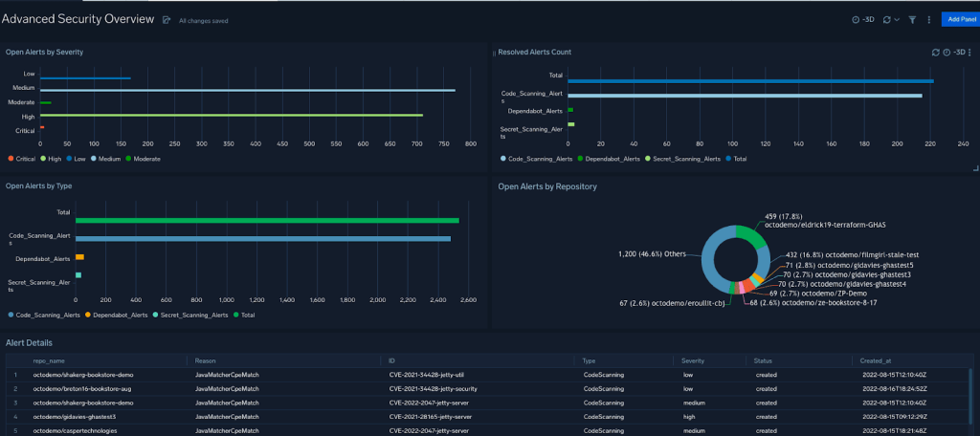Click the Dependabot_Alerts bar in Open Alerts by Type
Screen dimensions: 980x436
(x=79, y=257)
